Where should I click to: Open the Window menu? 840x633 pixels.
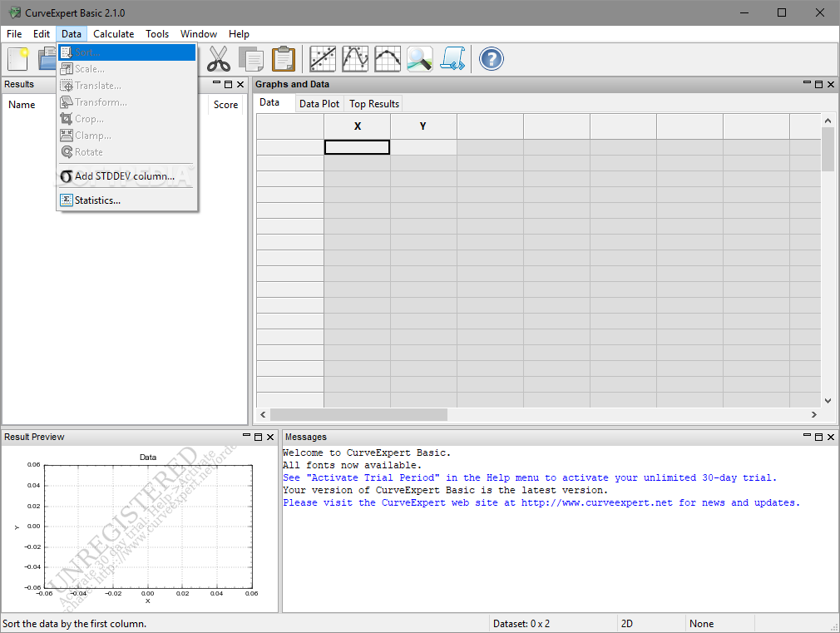[x=199, y=34]
